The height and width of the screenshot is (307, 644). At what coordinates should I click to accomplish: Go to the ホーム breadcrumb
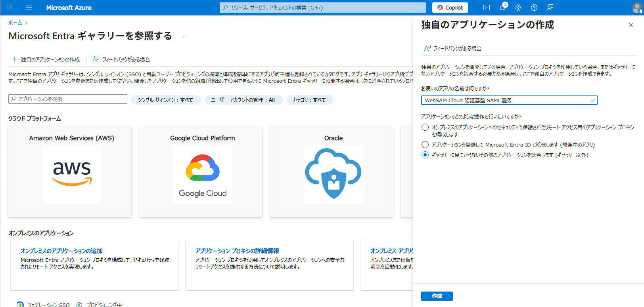point(15,23)
